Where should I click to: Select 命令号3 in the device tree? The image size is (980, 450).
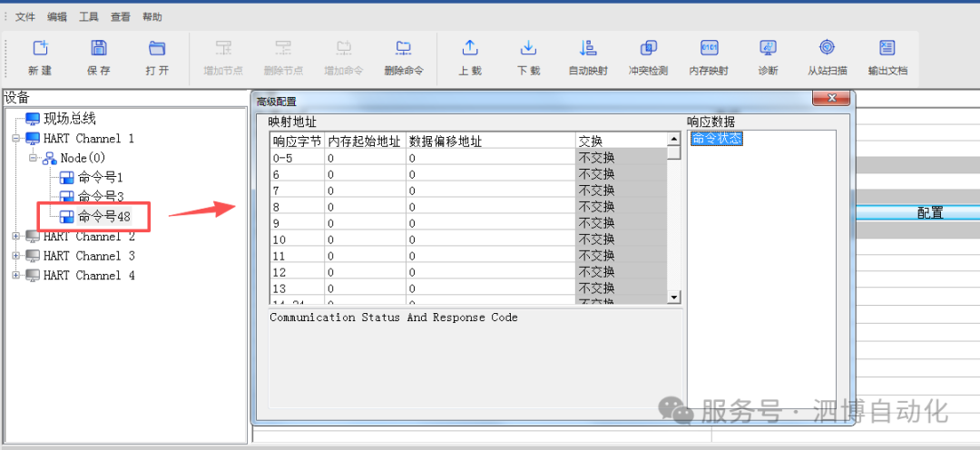101,197
